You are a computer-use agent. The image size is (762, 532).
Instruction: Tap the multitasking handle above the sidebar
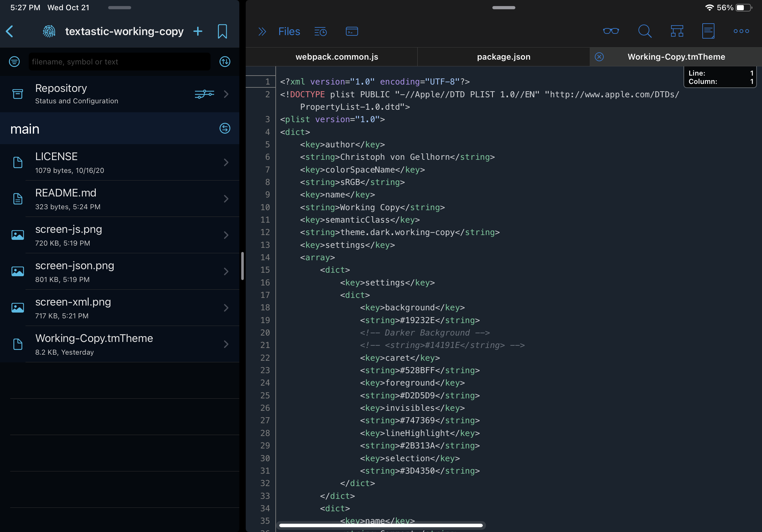pyautogui.click(x=119, y=8)
